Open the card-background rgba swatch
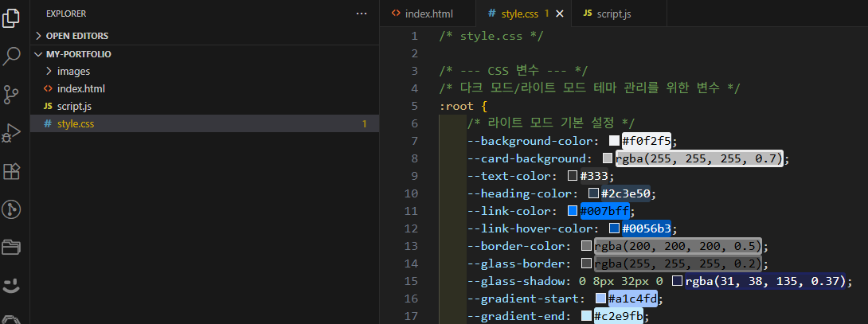The image size is (868, 324). coord(608,158)
